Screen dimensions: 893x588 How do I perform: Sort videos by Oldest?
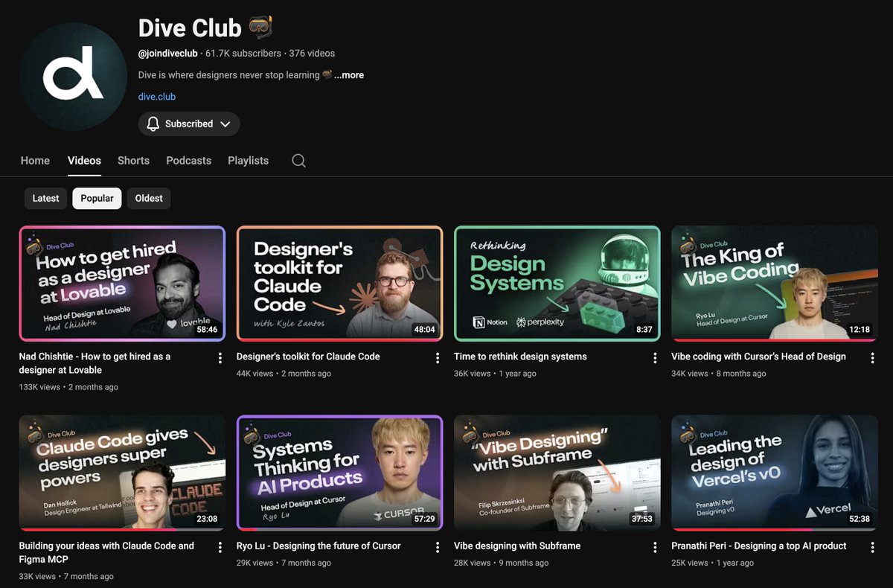point(149,198)
